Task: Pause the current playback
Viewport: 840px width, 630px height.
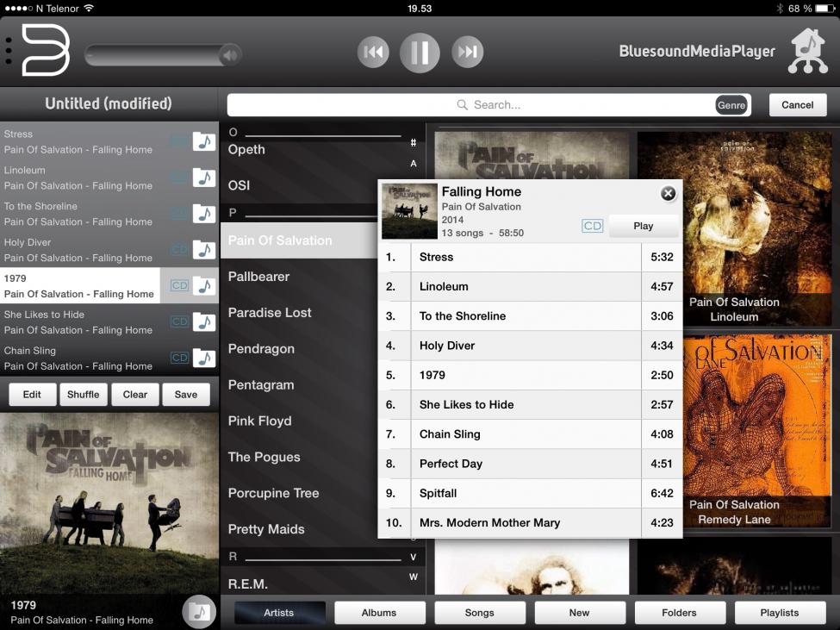Action: click(x=420, y=53)
